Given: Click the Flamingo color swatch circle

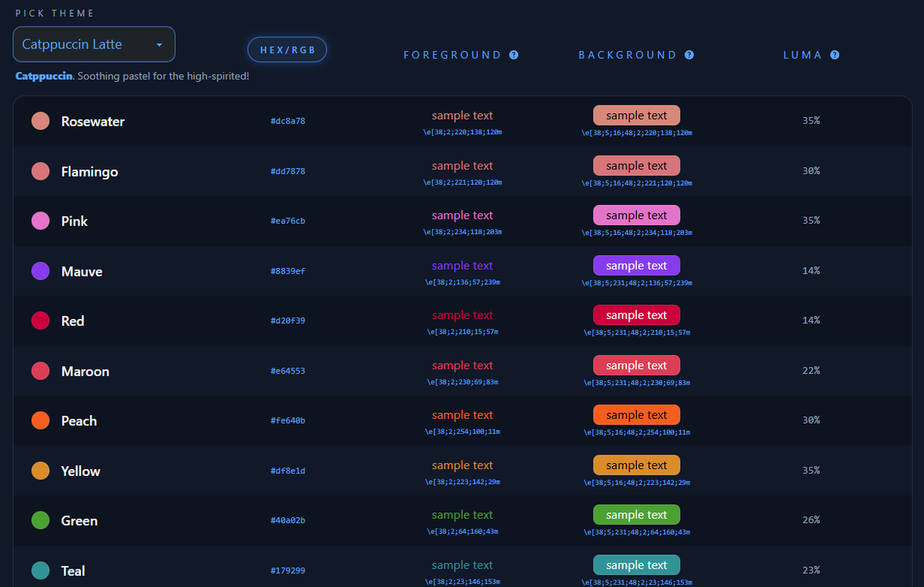Looking at the screenshot, I should click(x=41, y=171).
